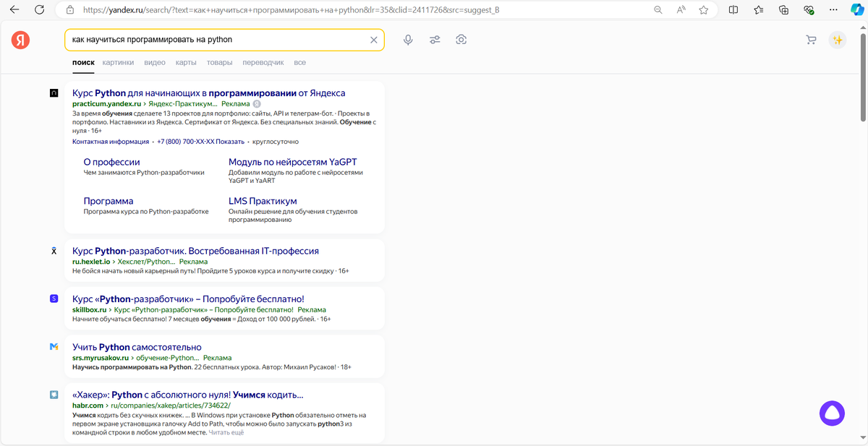The height and width of the screenshot is (446, 868).
Task: Click skillbox.ru green domain link
Action: (90, 309)
